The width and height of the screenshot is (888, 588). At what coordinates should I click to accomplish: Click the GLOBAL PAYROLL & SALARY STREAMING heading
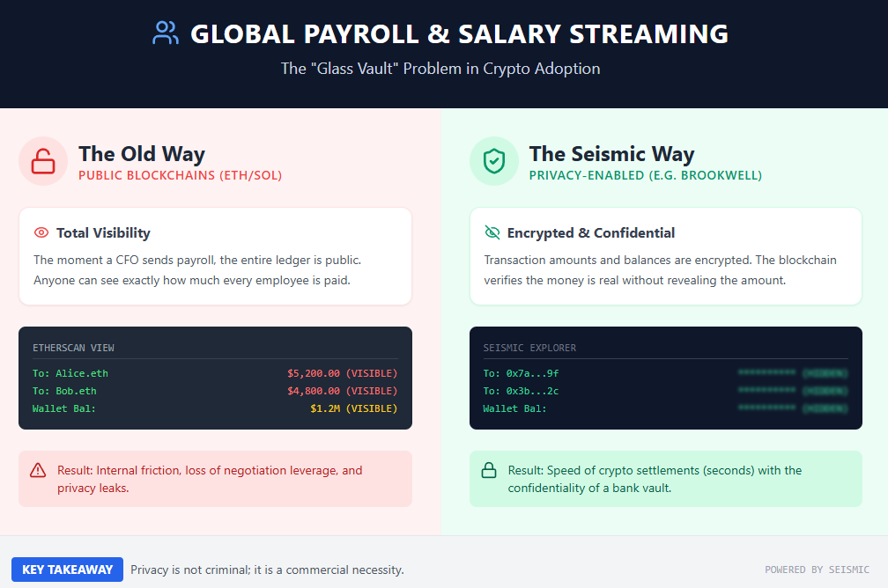459,34
